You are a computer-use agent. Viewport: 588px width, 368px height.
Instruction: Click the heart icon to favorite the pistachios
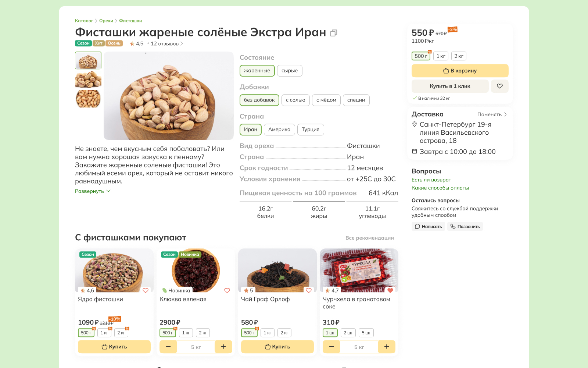[x=500, y=86]
